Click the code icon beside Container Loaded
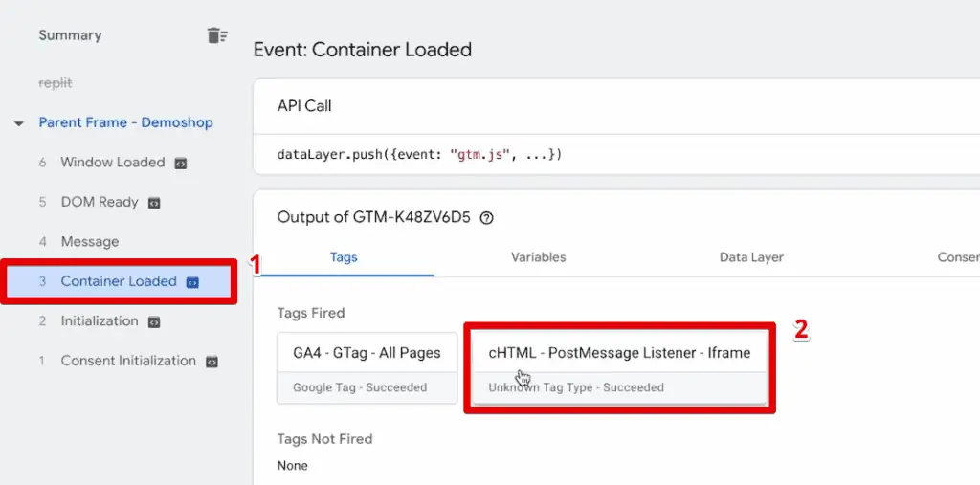 (x=192, y=282)
